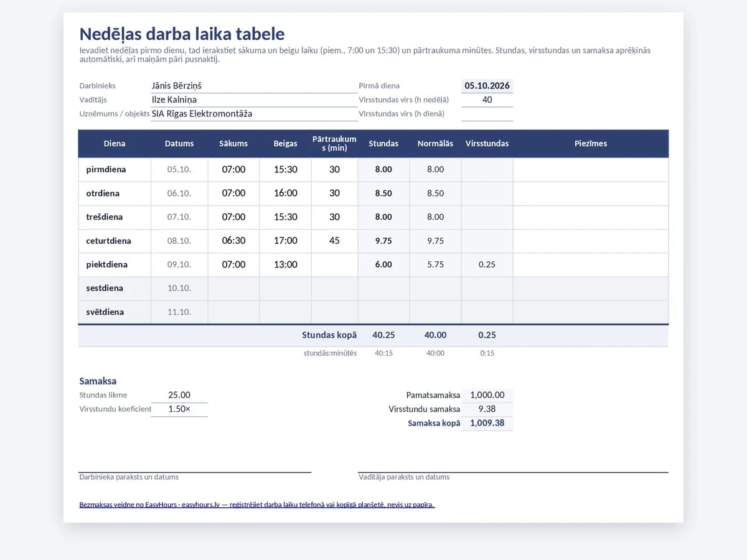Click the title Nedēļas darba laika tabele
Image resolution: width=747 pixels, height=560 pixels.
pyautogui.click(x=182, y=34)
